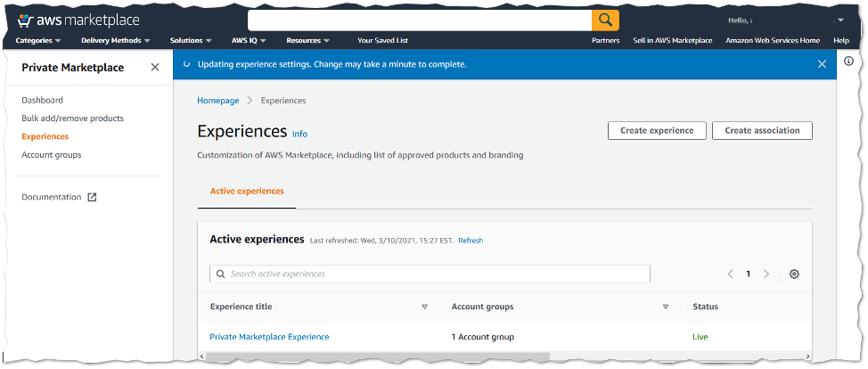Click the Create association button
Viewport: 868px width, 369px height.
[762, 131]
